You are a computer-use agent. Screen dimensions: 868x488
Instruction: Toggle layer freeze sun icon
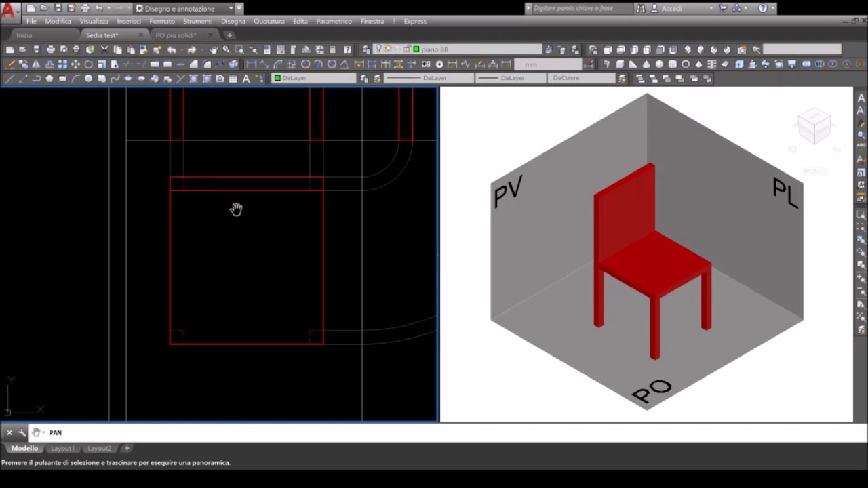click(388, 49)
